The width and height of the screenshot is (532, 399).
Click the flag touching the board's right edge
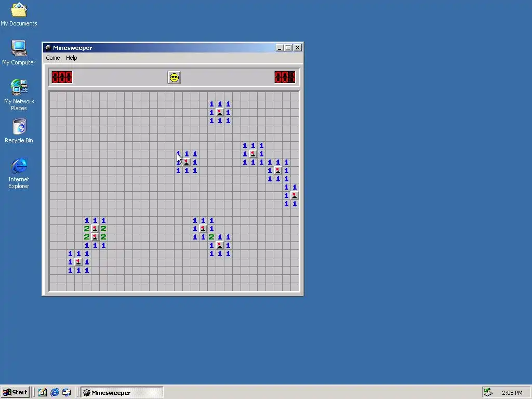coord(295,195)
